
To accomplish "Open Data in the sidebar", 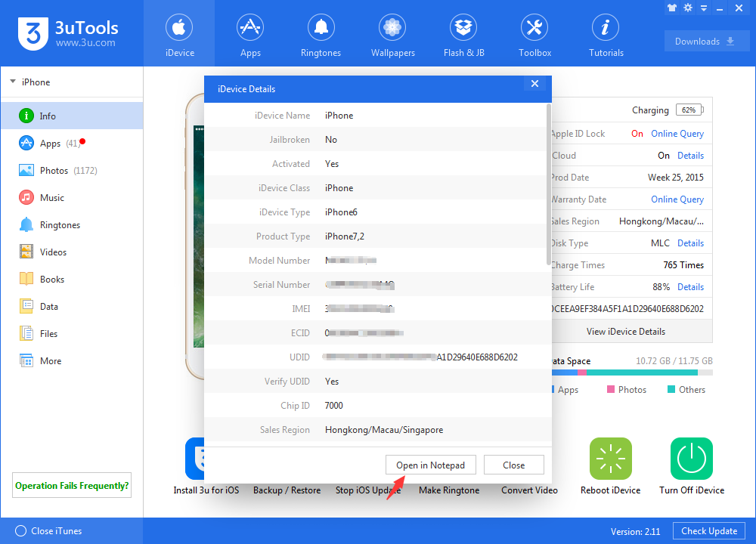I will tap(72, 307).
